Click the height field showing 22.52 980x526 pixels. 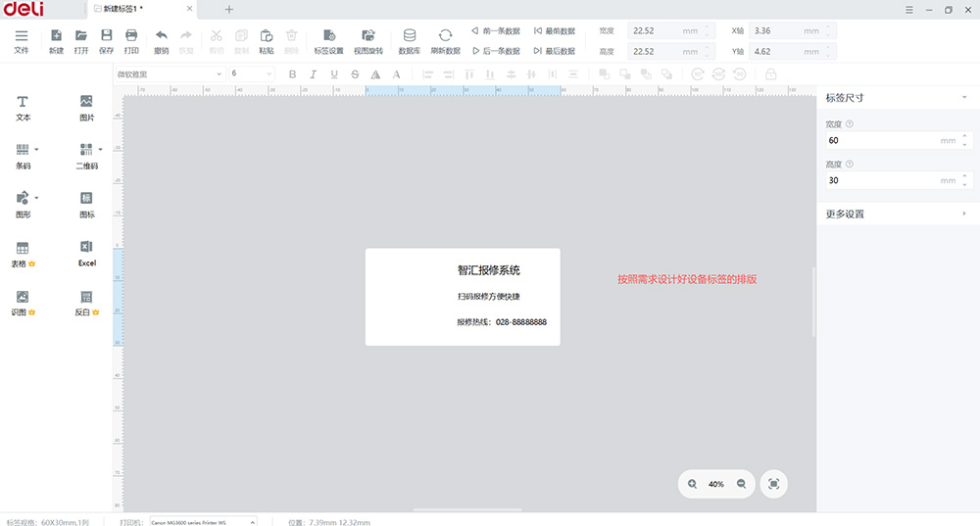point(671,51)
